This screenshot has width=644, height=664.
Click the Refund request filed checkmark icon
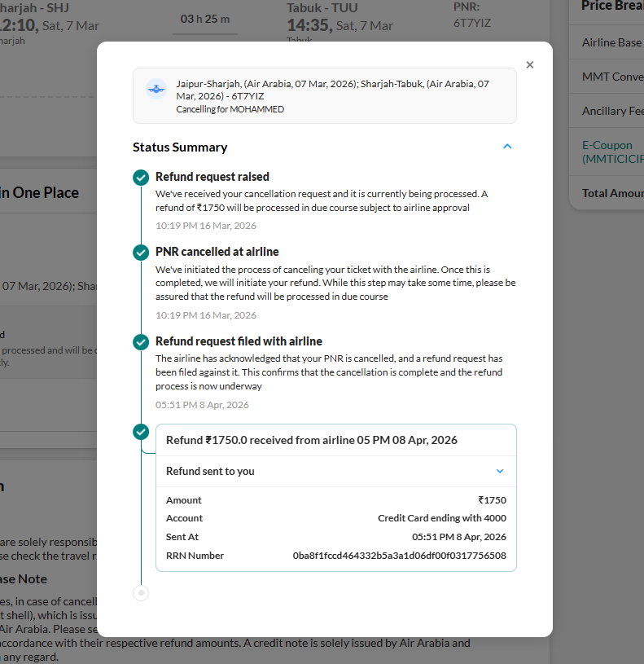click(141, 341)
